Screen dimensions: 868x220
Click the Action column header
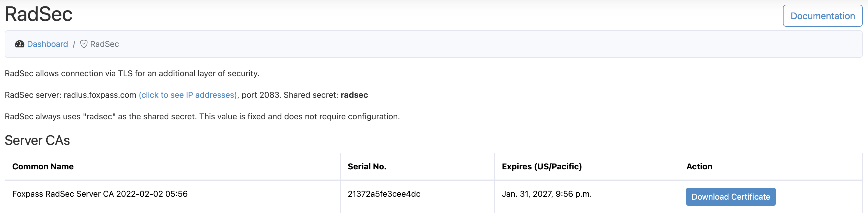[699, 166]
